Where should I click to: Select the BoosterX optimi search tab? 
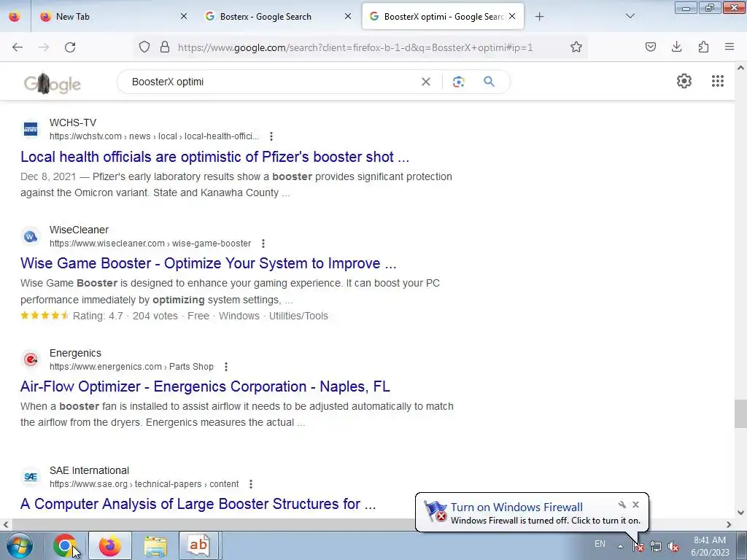(x=443, y=17)
